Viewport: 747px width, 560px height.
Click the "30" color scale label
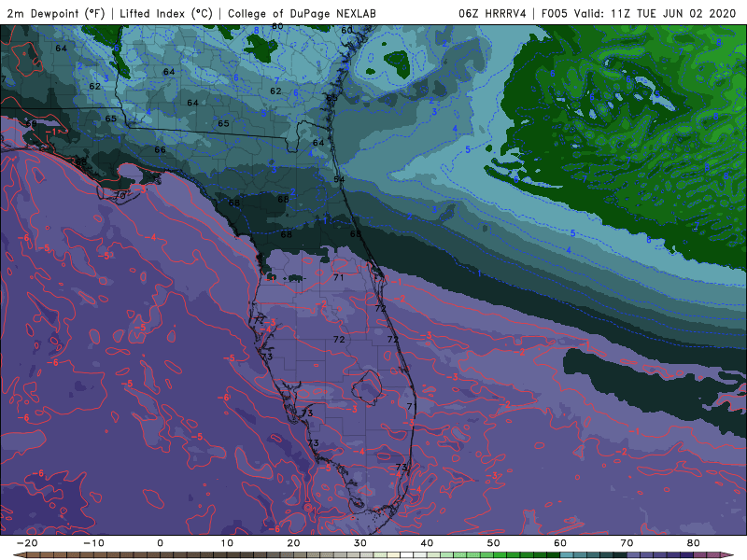tap(360, 543)
